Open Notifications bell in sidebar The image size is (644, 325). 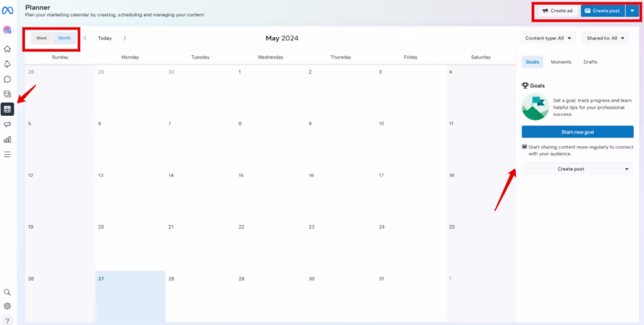click(7, 64)
